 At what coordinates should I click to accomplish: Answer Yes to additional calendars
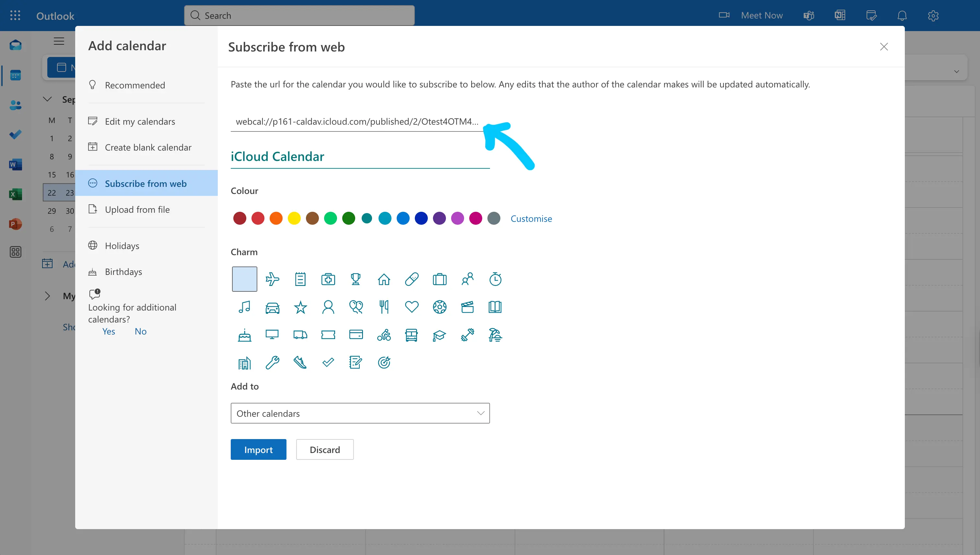109,331
